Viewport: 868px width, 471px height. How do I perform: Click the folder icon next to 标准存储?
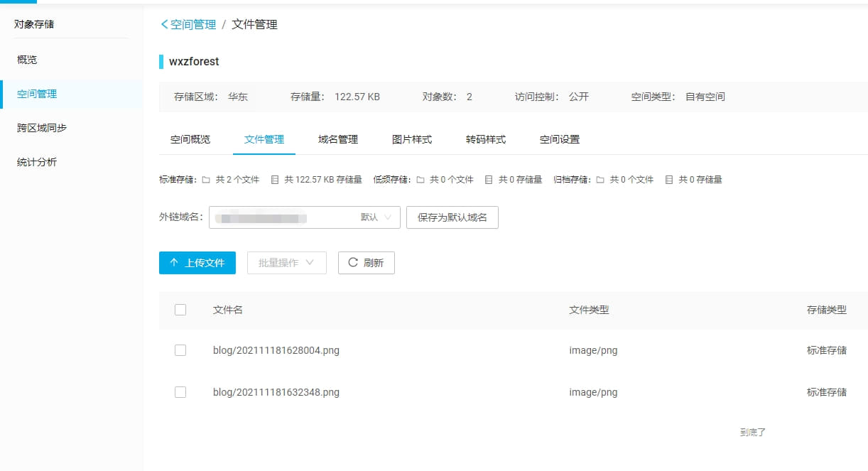coord(205,180)
